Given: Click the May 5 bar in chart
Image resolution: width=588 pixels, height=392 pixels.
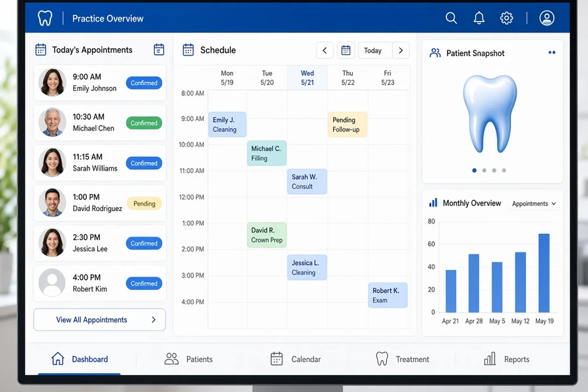Looking at the screenshot, I should pos(497,287).
